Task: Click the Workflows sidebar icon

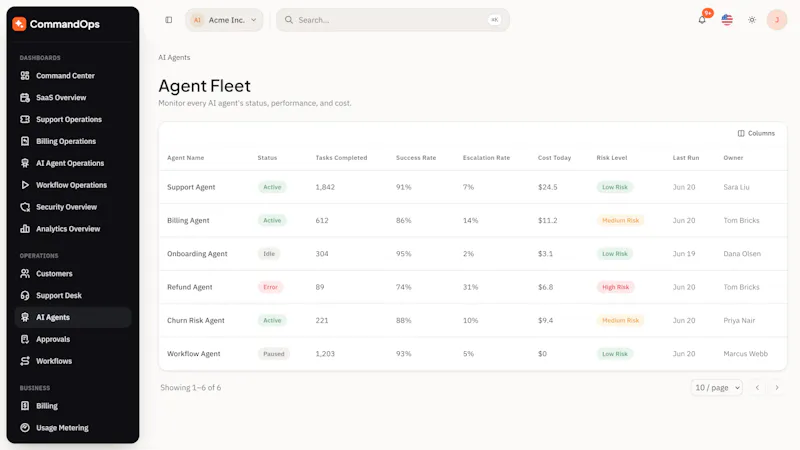Action: (24, 361)
